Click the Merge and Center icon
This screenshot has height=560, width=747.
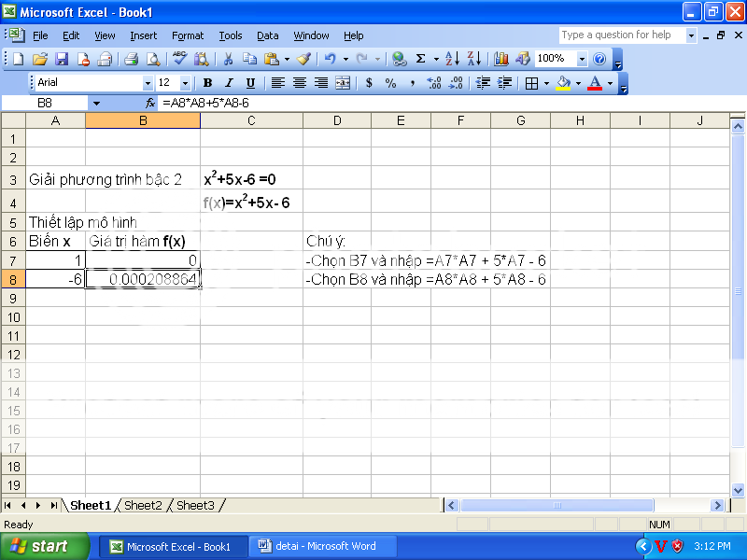pyautogui.click(x=343, y=83)
